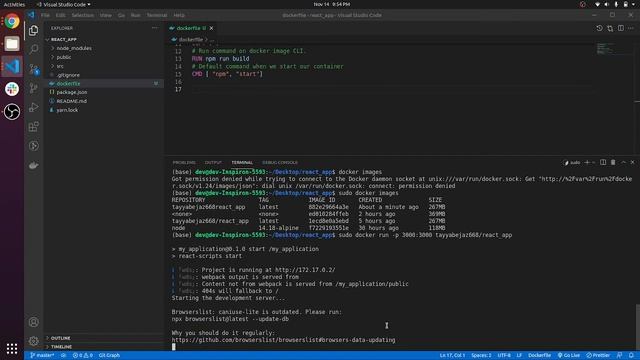Click Spaces: 2 indentation in the status bar

click(x=481, y=356)
